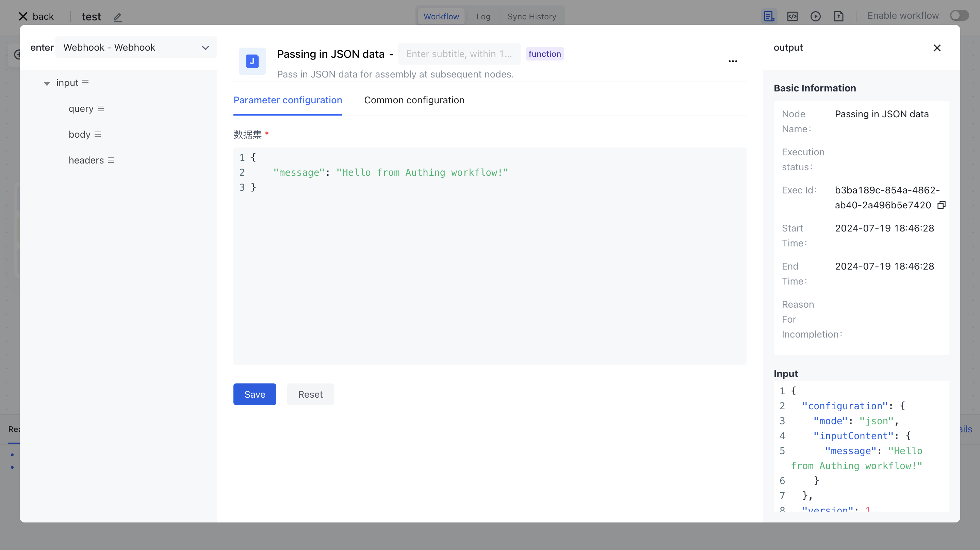Click the run workflow play icon
This screenshot has width=980, height=550.
click(x=816, y=16)
